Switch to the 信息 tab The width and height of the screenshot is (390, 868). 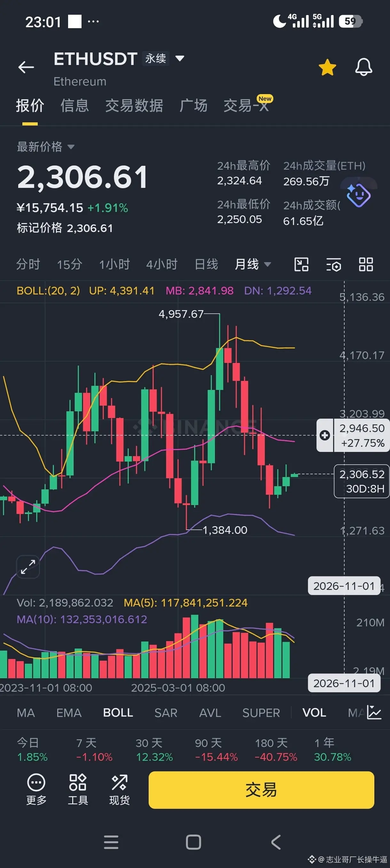(x=75, y=106)
